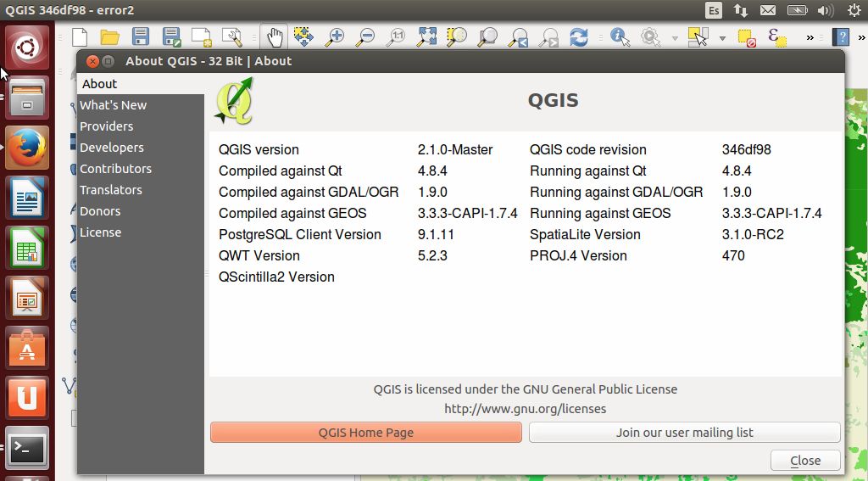Launch Firefox from the Ubuntu dock
This screenshot has height=481, width=868.
(x=27, y=148)
